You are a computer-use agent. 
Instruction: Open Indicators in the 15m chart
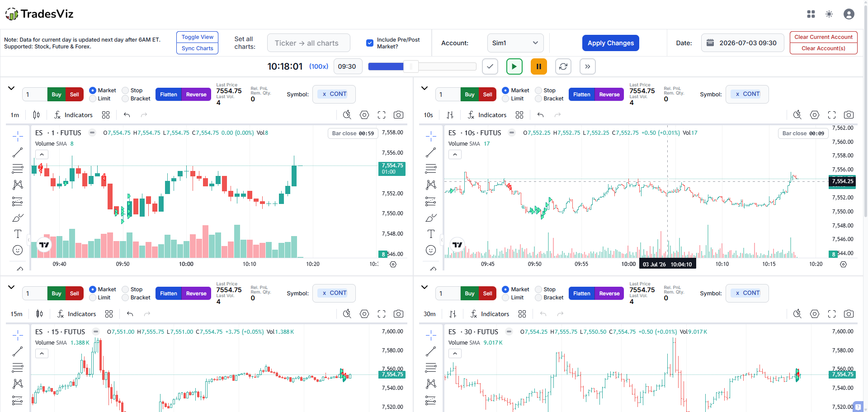pyautogui.click(x=76, y=314)
